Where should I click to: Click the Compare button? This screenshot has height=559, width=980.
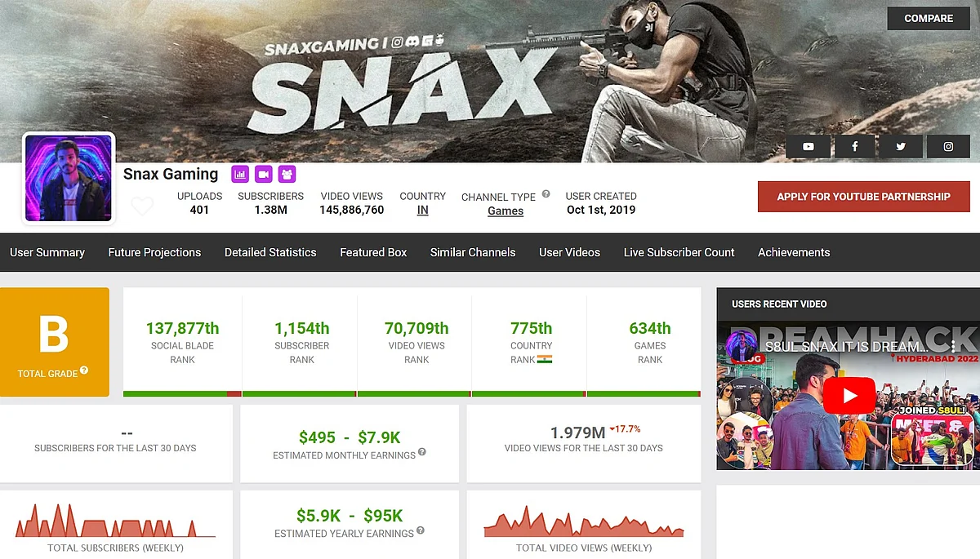[929, 18]
